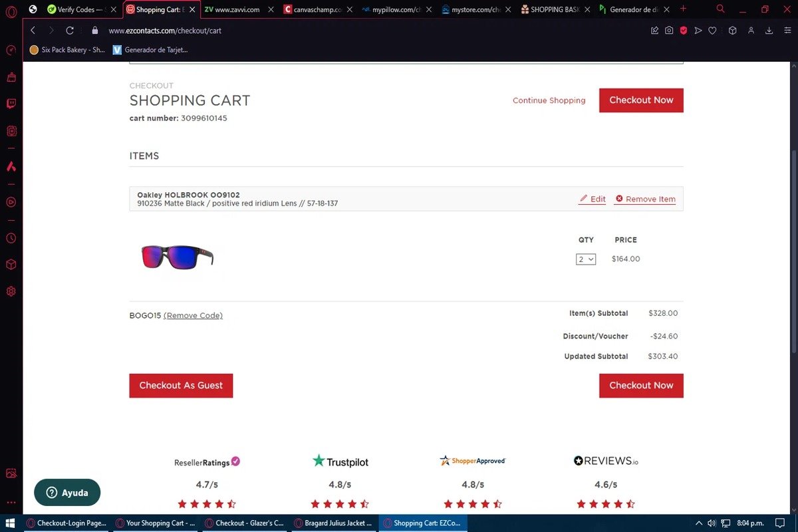Viewport: 798px width, 532px height.
Task: Open the Opera GX Player sidebar icon
Action: 11,202
